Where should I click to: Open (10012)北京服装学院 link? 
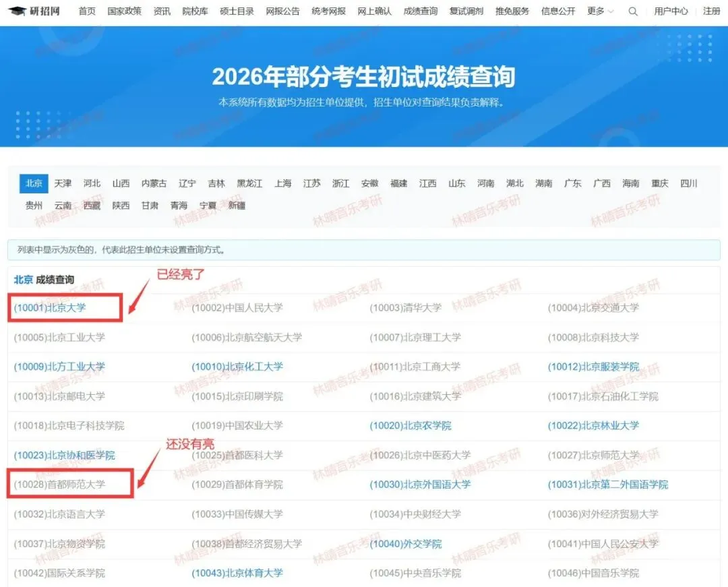click(593, 367)
